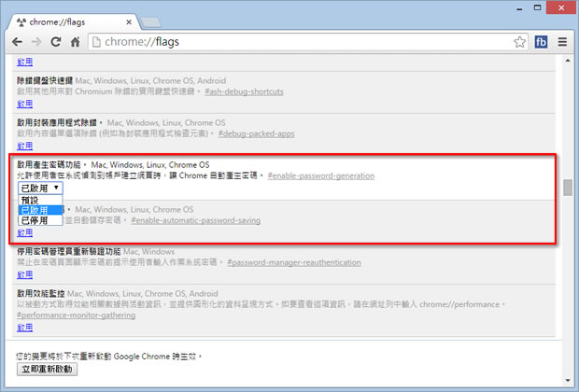579x392 pixels.
Task: Open the Chrome hamburger menu
Action: pos(562,42)
